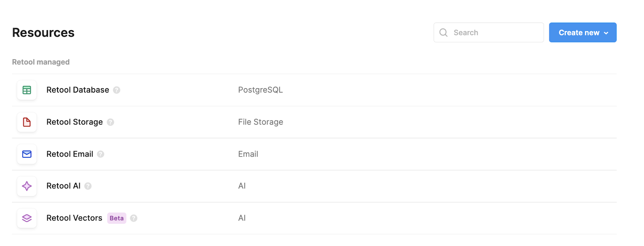The width and height of the screenshot is (644, 246).
Task: Click the Retool Email envelope icon
Action: coord(27,154)
